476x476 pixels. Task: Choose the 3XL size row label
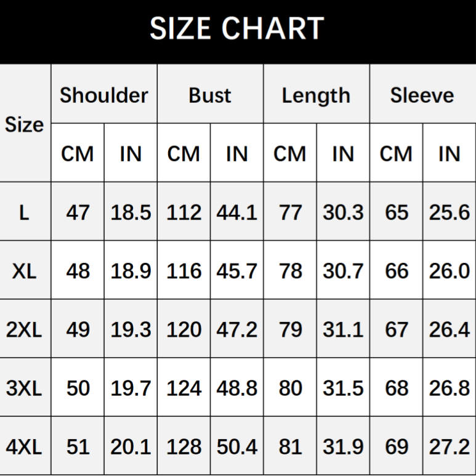(x=25, y=389)
